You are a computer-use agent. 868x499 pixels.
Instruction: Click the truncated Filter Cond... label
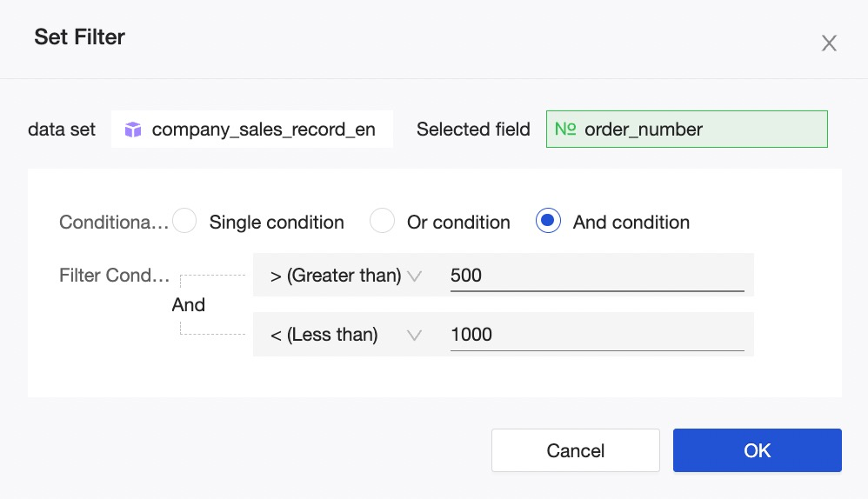pyautogui.click(x=113, y=276)
